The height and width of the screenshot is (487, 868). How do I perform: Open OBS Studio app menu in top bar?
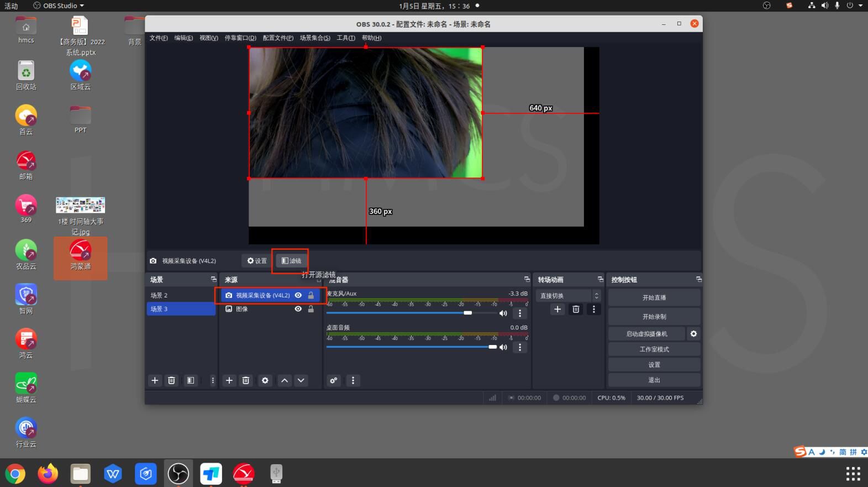(59, 6)
